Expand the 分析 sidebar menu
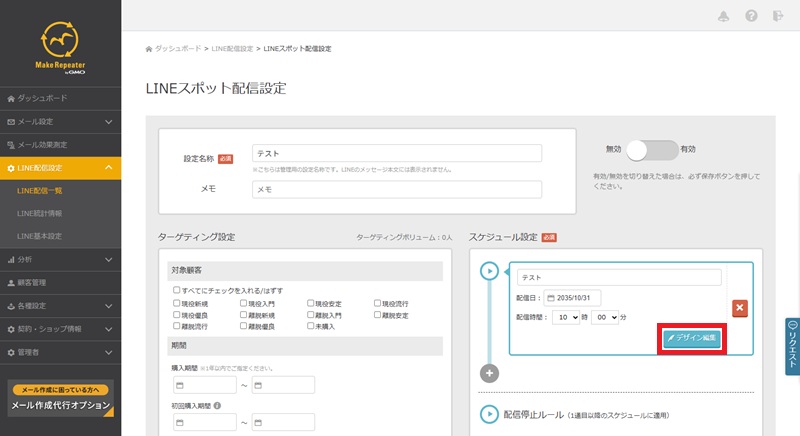The height and width of the screenshot is (436, 800). [60, 260]
